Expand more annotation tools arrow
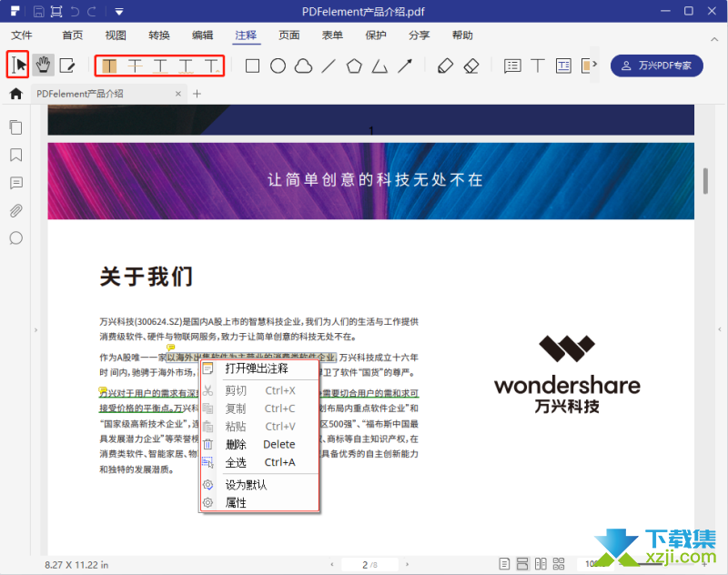Image resolution: width=728 pixels, height=575 pixels. (x=595, y=64)
